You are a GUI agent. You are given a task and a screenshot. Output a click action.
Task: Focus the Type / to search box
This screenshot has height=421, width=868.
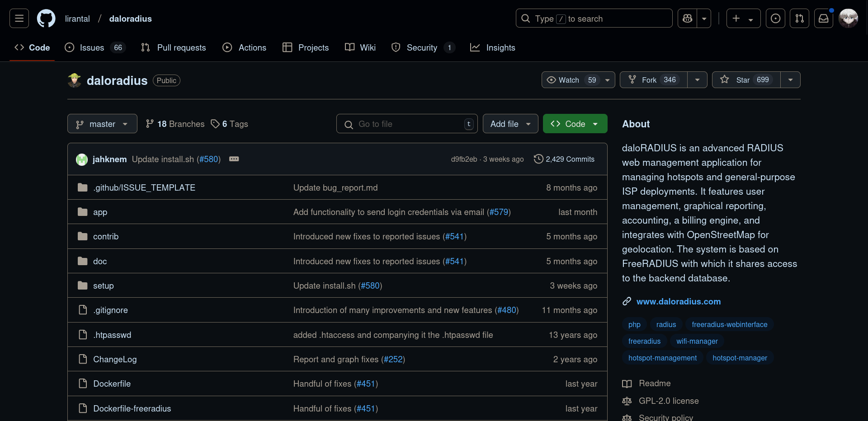[594, 19]
